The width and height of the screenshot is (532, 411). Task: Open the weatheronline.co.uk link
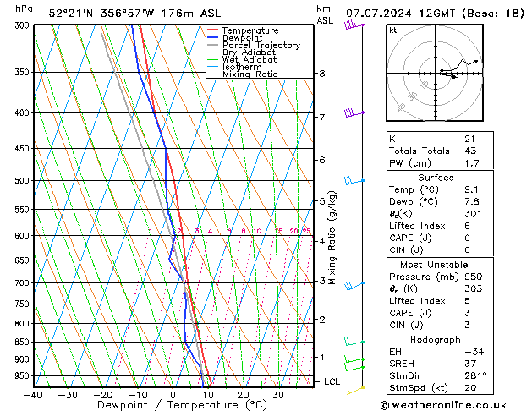pos(457,403)
